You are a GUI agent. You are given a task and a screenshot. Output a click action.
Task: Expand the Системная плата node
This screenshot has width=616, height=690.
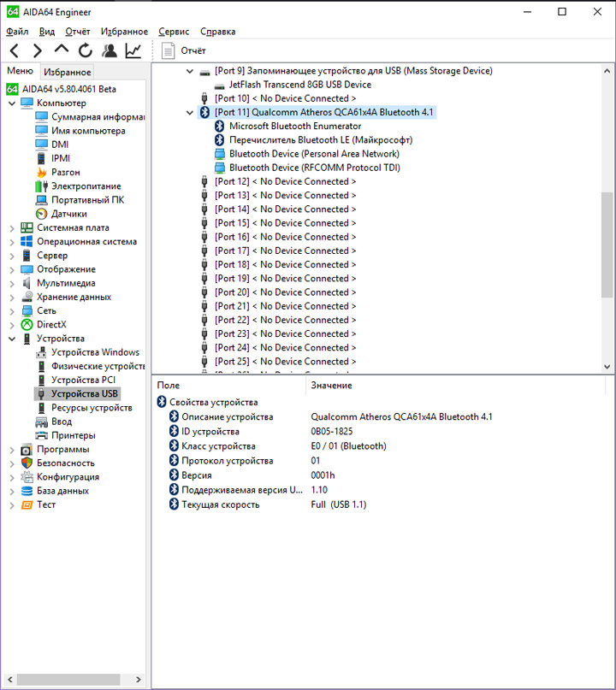(12, 228)
